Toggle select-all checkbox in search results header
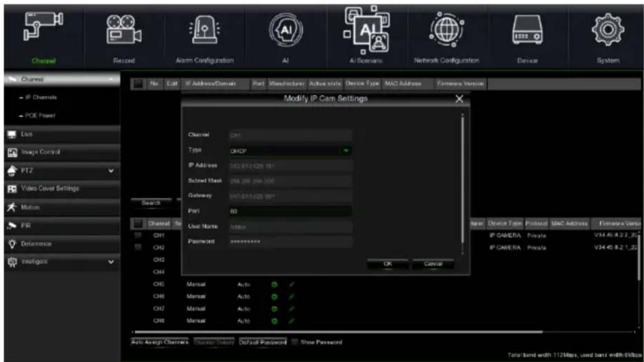644x362 pixels. click(137, 83)
